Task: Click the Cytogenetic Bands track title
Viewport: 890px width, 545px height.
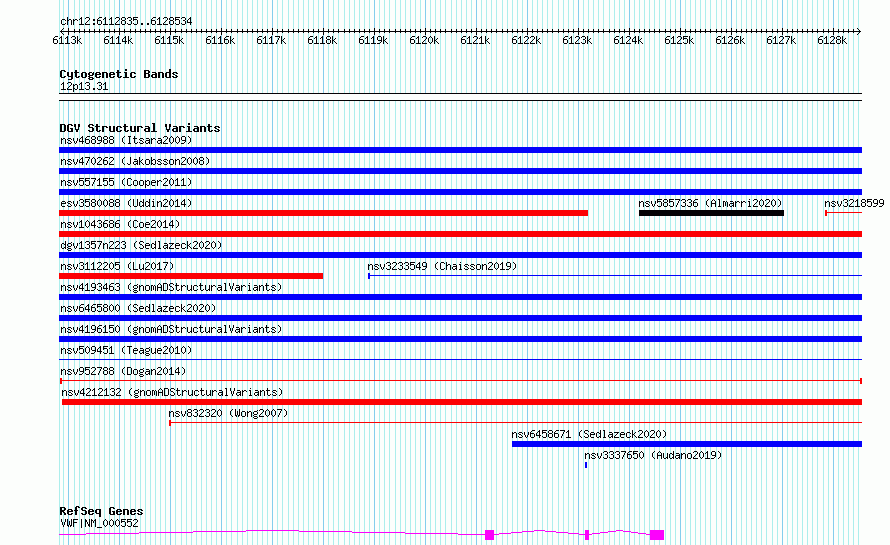Action: (119, 74)
